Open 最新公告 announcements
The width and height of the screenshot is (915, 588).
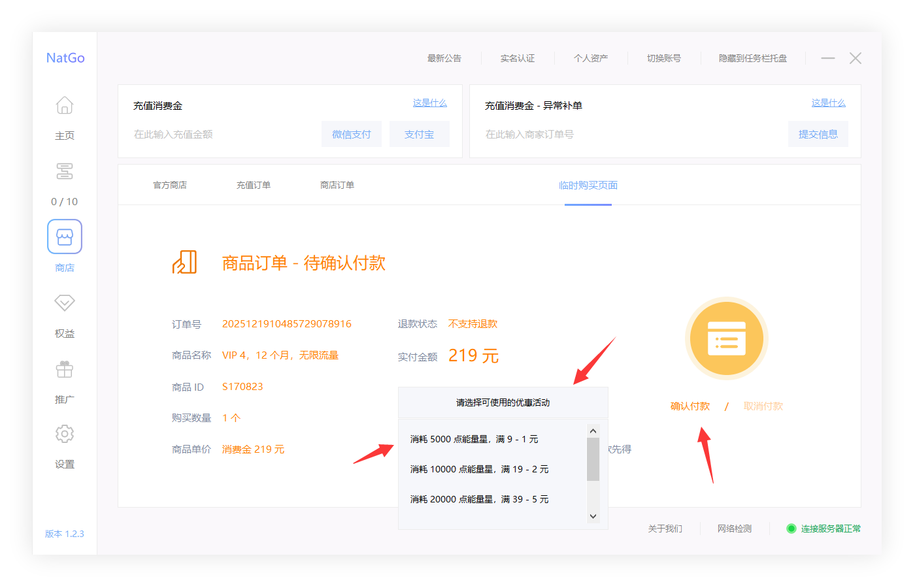[445, 58]
